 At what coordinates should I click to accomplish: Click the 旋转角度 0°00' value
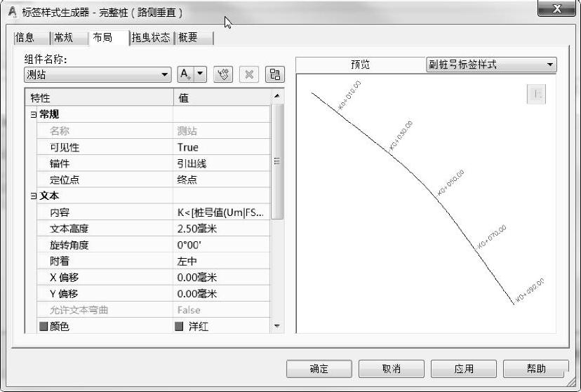[x=222, y=245]
